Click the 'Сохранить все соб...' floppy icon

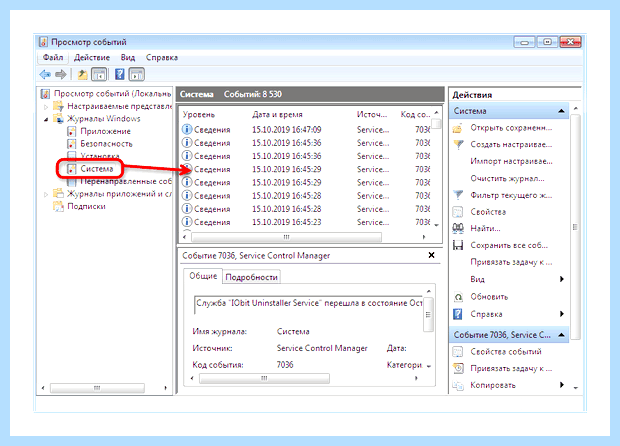pos(458,245)
